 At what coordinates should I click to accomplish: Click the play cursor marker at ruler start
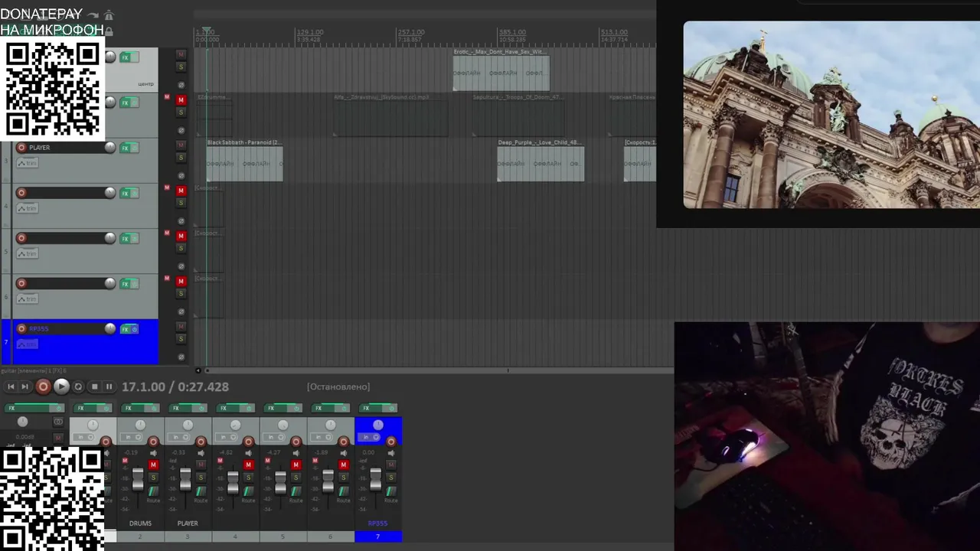[207, 31]
